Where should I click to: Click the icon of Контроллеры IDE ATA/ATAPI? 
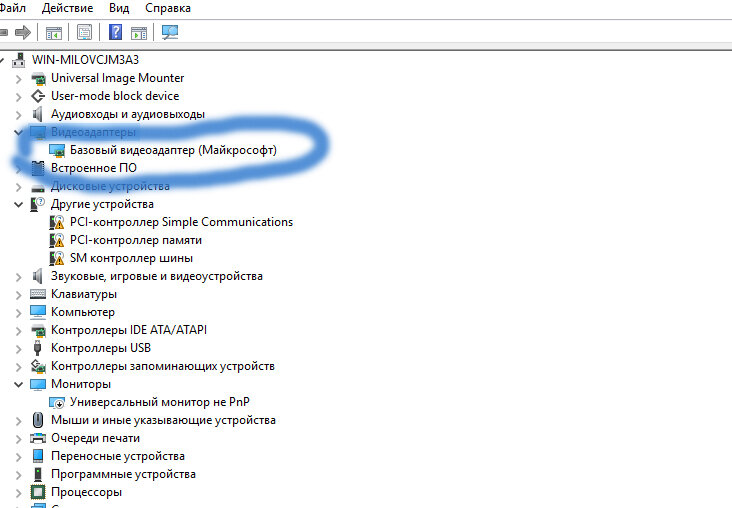38,331
